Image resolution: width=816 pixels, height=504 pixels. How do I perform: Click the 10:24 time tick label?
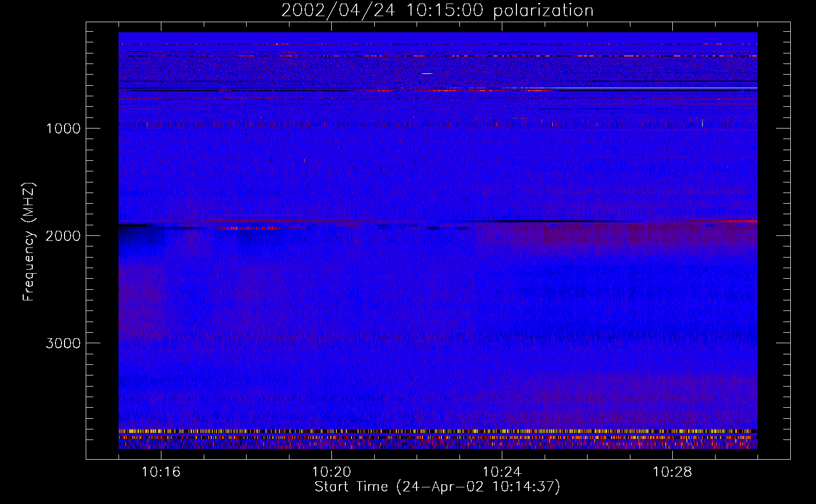(502, 472)
